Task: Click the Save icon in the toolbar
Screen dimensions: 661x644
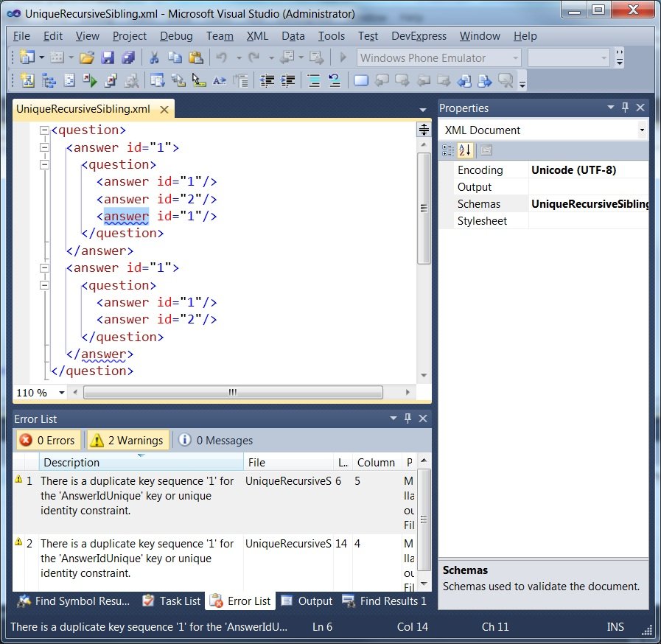Action: pos(108,57)
